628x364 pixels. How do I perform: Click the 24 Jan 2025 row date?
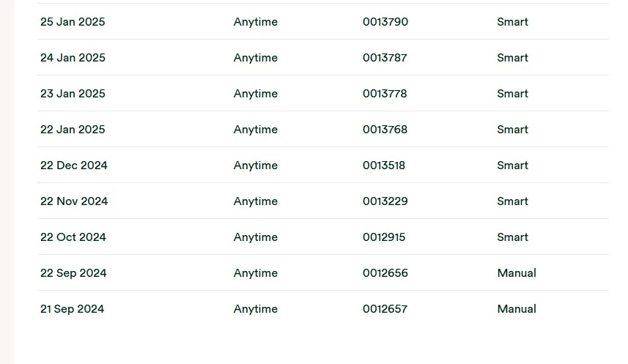click(x=73, y=58)
